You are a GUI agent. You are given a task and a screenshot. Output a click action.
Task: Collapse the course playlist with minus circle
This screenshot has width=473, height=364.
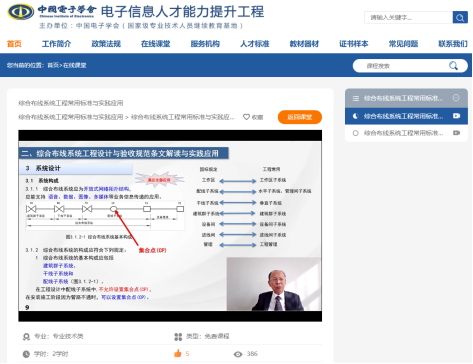pyautogui.click(x=456, y=98)
